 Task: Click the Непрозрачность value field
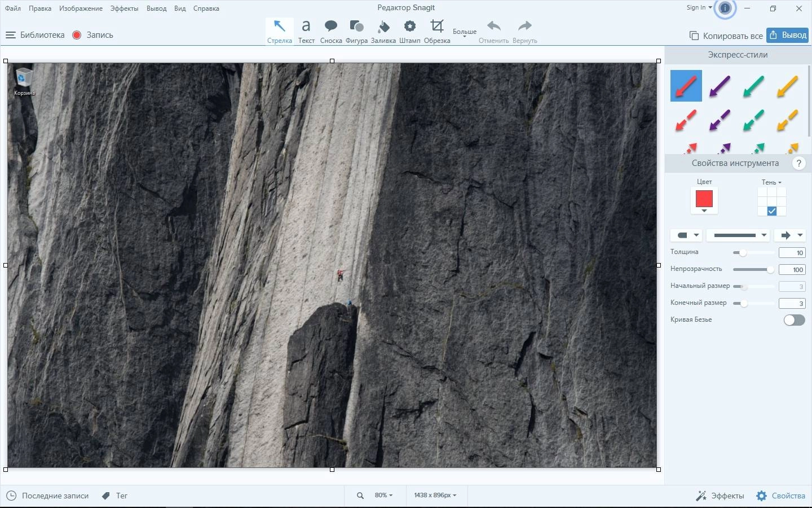tap(792, 270)
